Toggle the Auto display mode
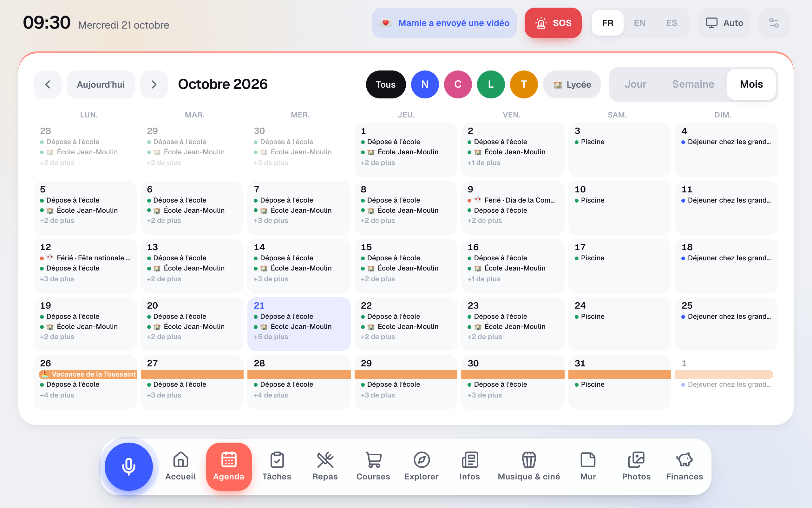 click(724, 23)
